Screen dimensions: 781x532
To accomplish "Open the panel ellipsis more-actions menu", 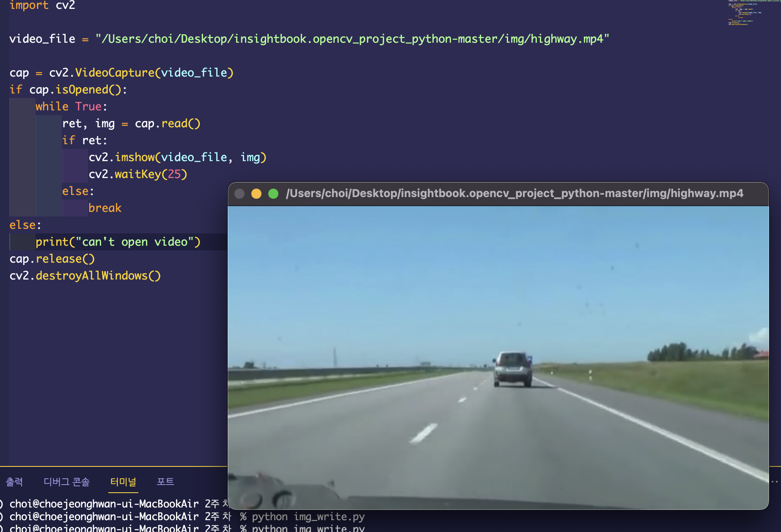I will tap(775, 482).
